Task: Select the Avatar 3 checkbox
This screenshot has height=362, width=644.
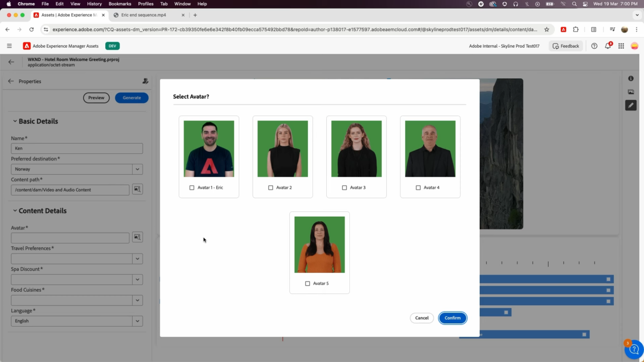Action: pyautogui.click(x=345, y=188)
